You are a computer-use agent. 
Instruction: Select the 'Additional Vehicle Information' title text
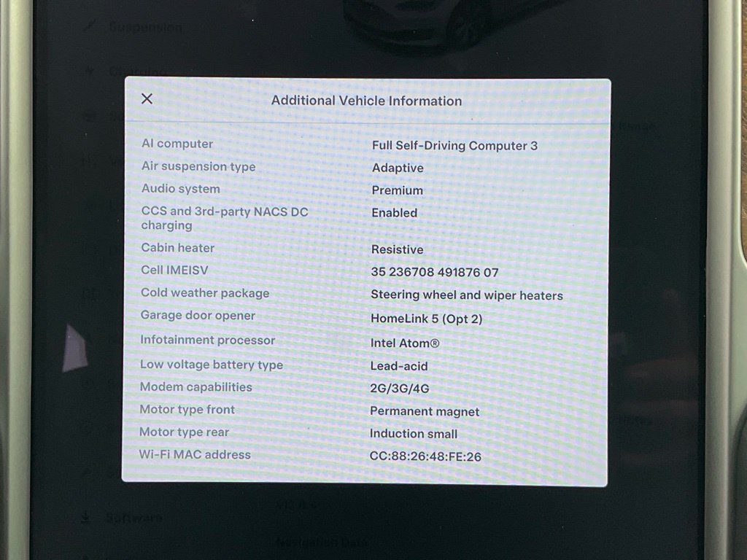pyautogui.click(x=366, y=101)
